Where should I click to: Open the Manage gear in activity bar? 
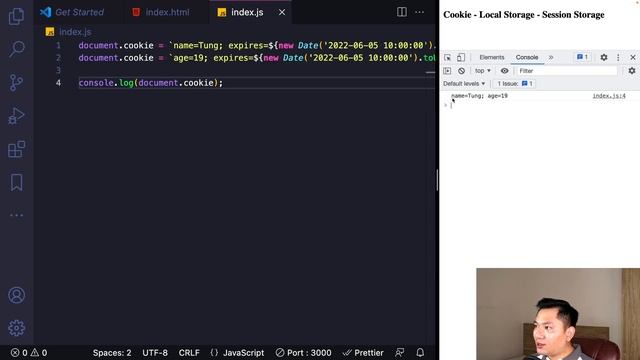(x=16, y=328)
